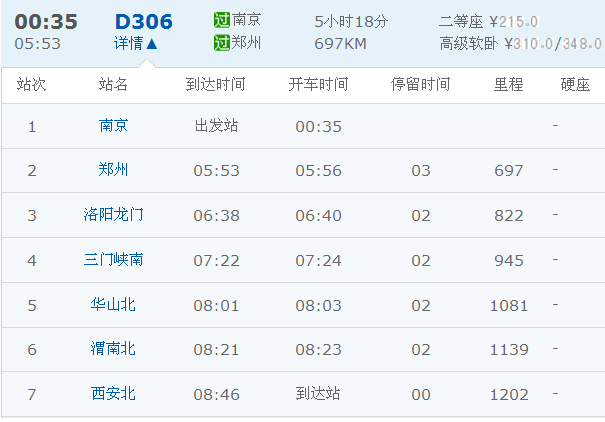Viewport: 605px width, 422px height.
Task: Select the distance 697KM
Action: pos(340,44)
